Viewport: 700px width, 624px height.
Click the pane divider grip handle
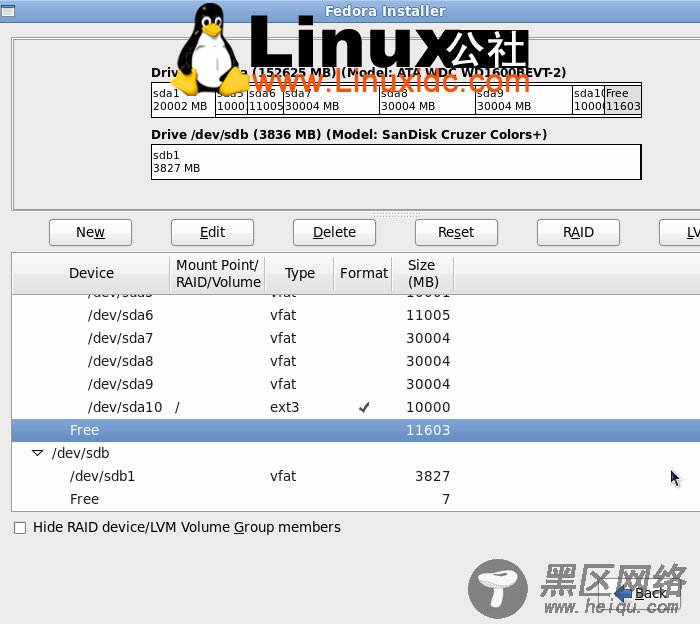point(397,215)
